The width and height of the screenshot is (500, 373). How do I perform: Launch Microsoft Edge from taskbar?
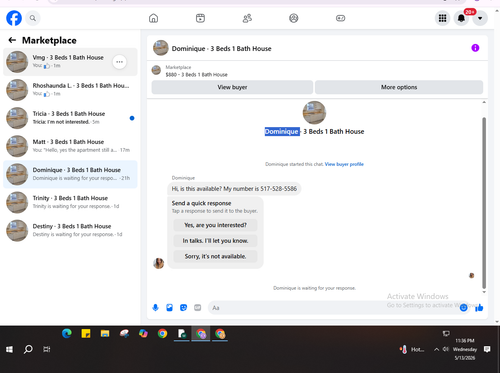click(67, 333)
